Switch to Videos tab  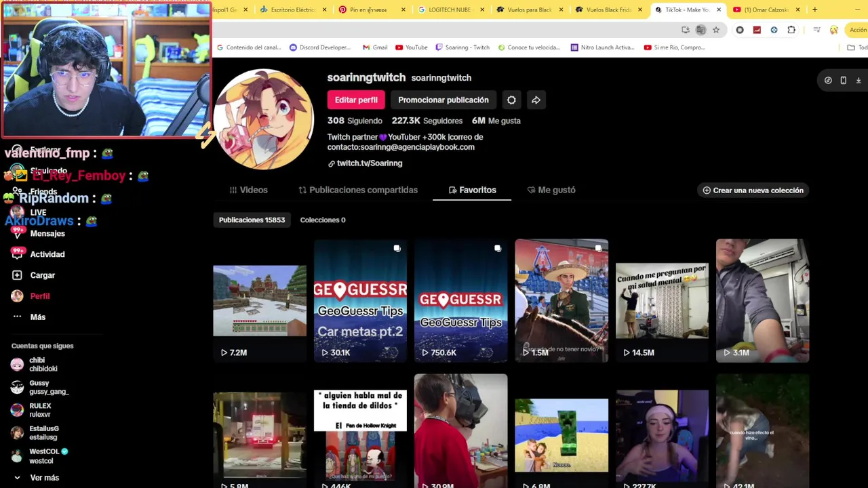248,190
